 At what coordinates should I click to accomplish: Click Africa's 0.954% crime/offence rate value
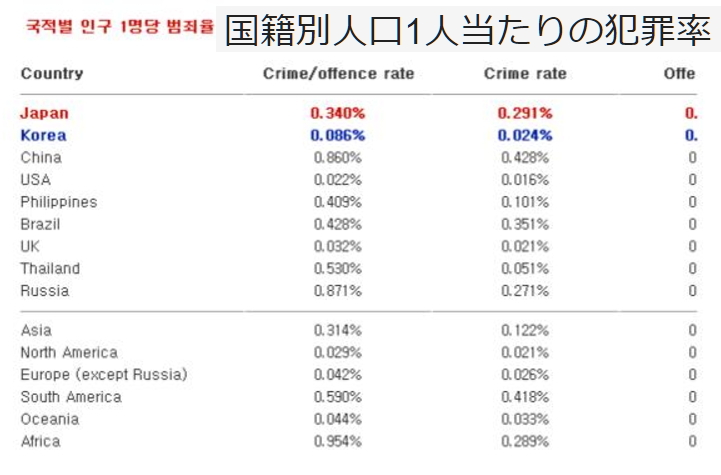338,441
